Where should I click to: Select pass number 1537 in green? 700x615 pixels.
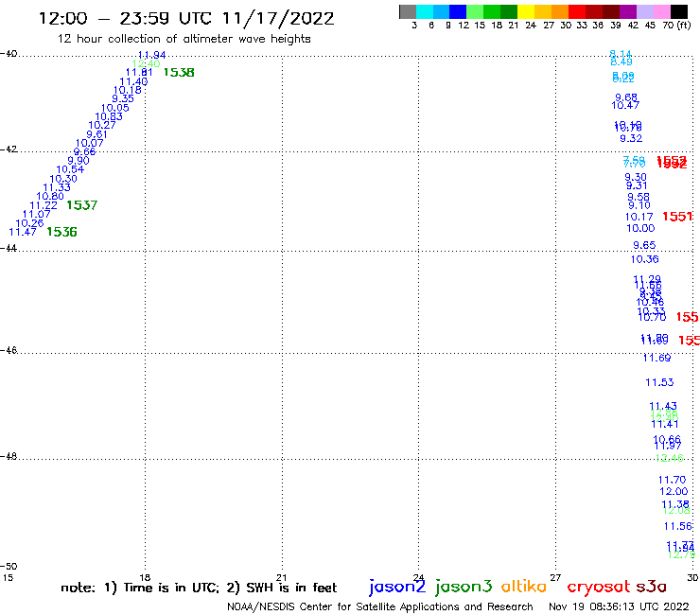tap(81, 205)
